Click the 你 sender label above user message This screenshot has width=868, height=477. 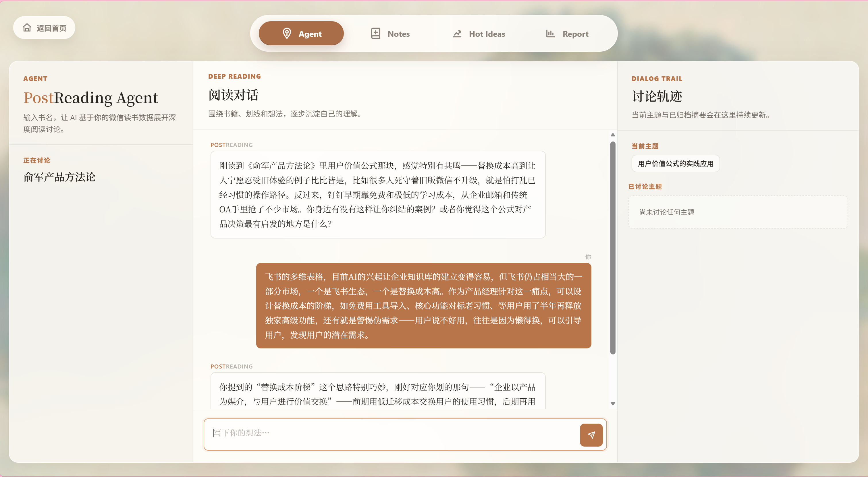588,257
